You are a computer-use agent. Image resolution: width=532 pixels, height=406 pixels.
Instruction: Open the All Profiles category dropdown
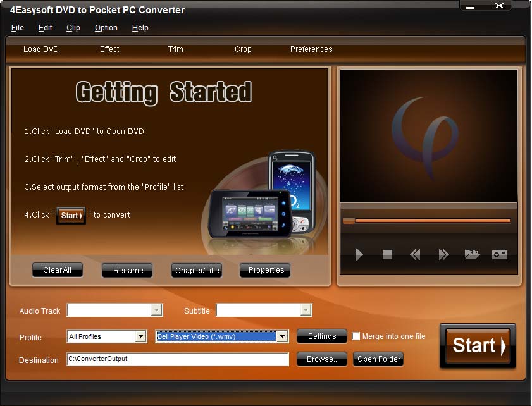tap(140, 336)
